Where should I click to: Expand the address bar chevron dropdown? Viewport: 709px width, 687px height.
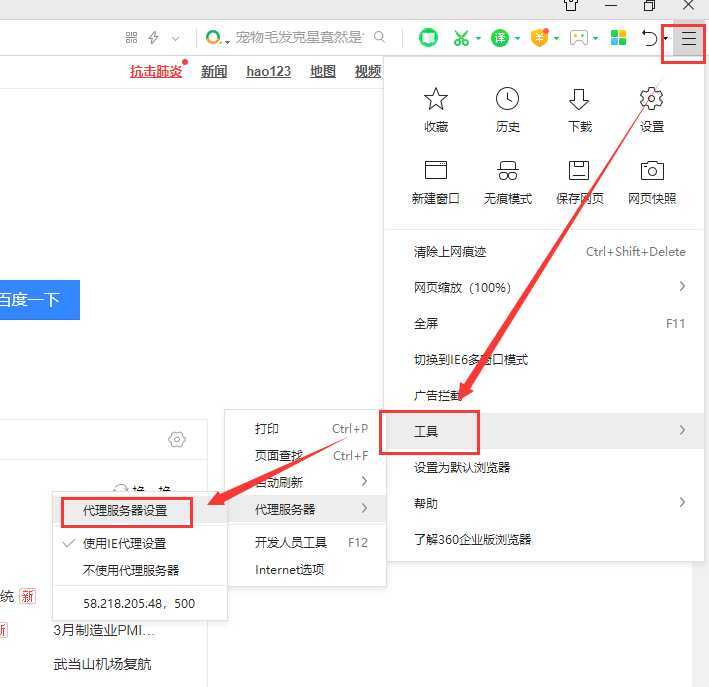coord(175,38)
